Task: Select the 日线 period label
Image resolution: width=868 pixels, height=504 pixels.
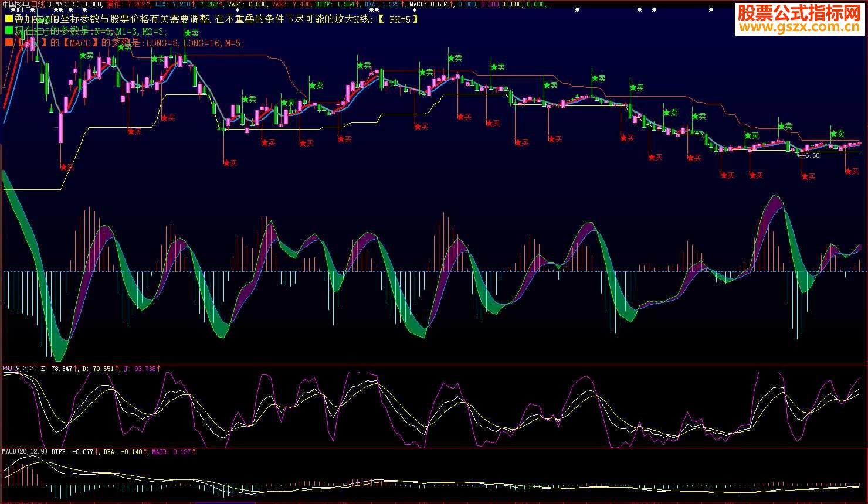Action: pyautogui.click(x=38, y=4)
